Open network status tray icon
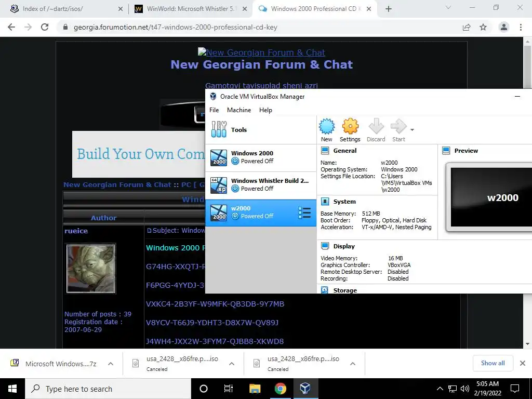Viewport: 532px width, 399px height. click(x=453, y=389)
